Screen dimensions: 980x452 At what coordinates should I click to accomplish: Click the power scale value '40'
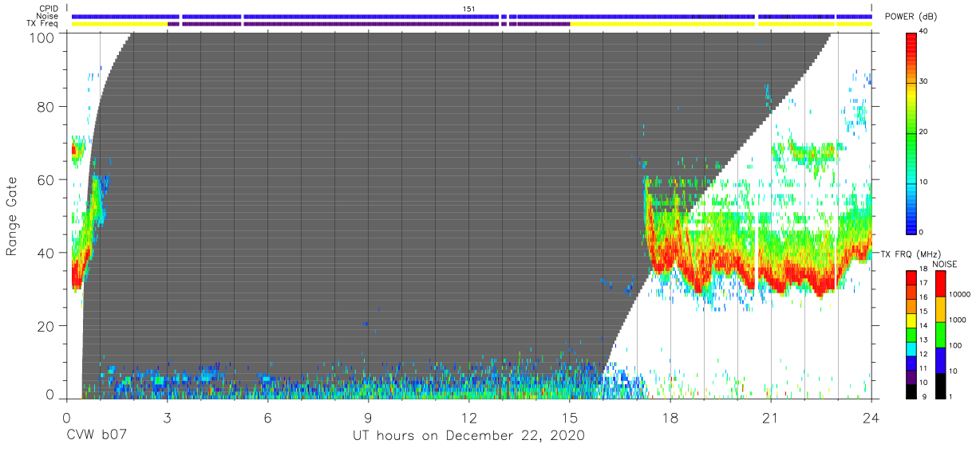click(923, 32)
